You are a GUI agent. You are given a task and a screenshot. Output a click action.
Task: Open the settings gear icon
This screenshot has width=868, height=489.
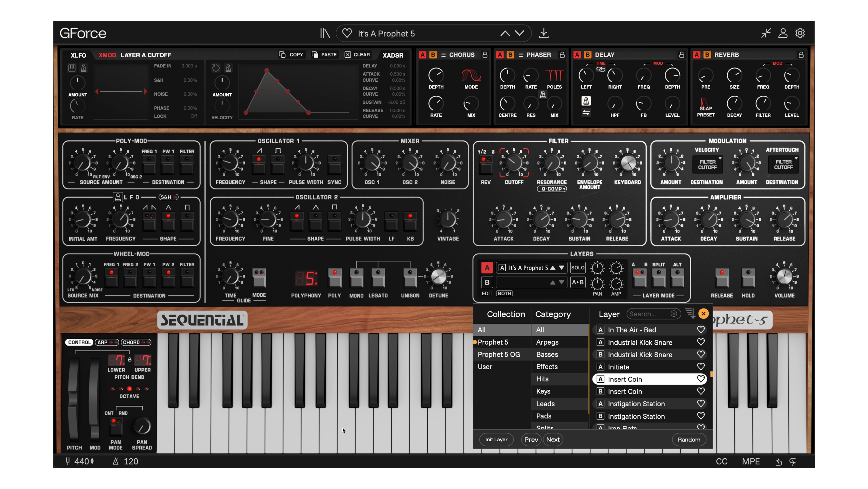click(x=800, y=33)
